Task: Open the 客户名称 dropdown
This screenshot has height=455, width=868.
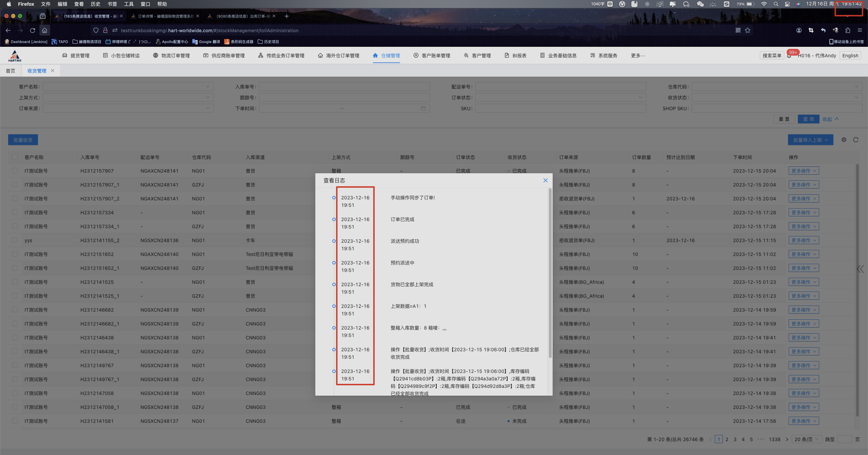Action: tap(128, 87)
